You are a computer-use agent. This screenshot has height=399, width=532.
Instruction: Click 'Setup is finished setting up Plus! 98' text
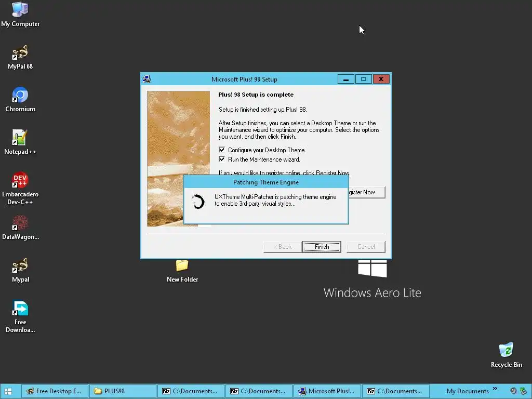[262, 110]
